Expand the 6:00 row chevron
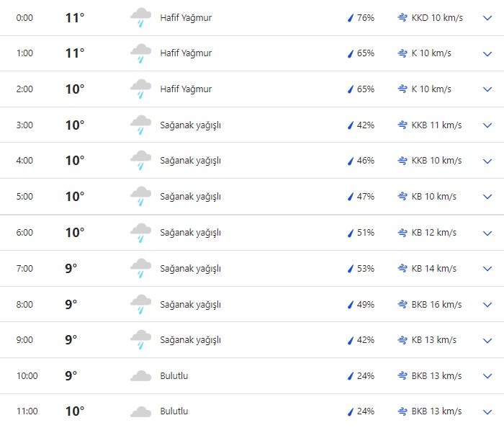 [x=487, y=233]
